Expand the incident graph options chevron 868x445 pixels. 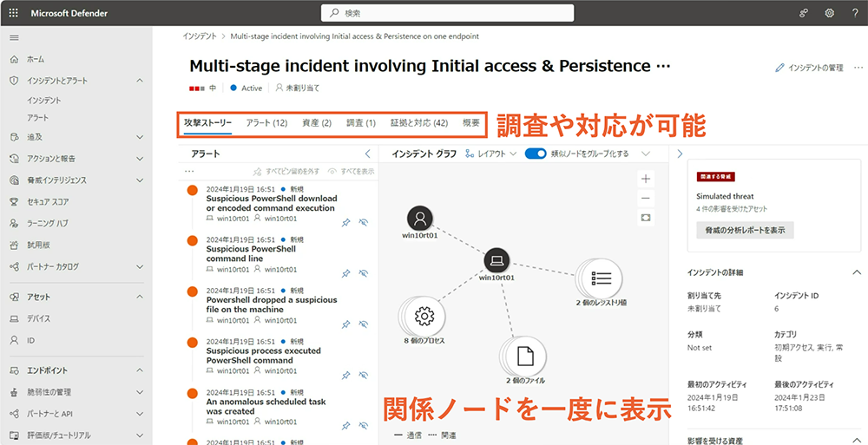click(x=646, y=154)
